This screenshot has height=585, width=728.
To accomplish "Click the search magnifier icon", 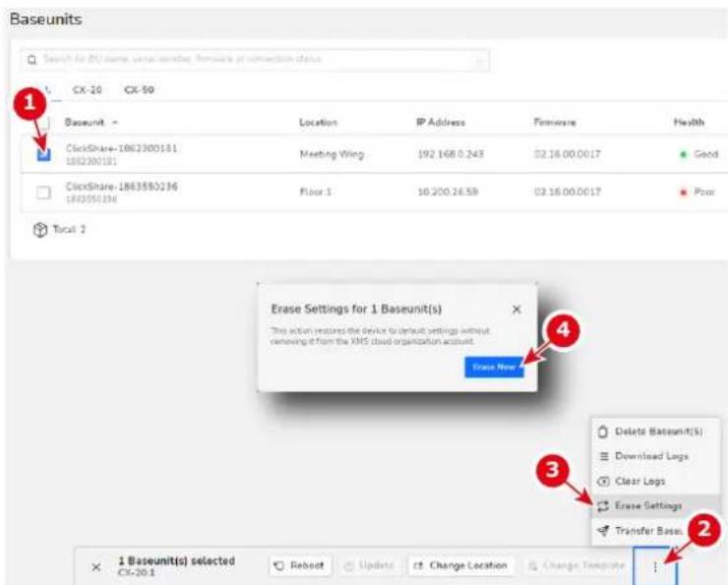I will tap(32, 60).
